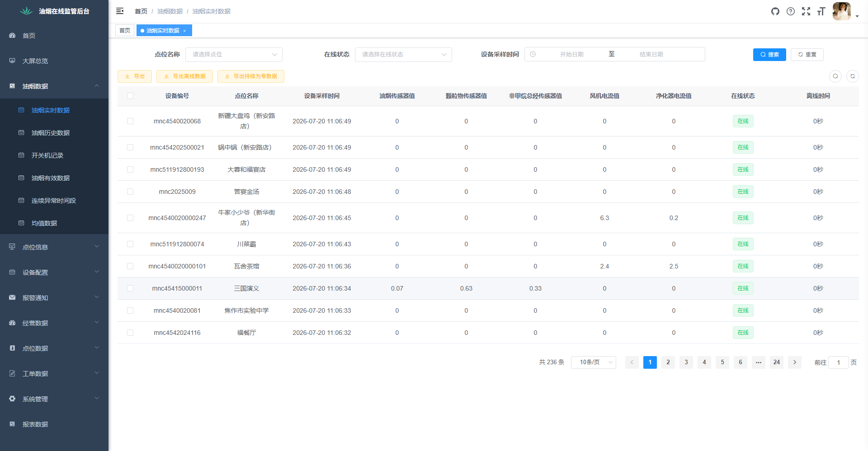Toggle search bar with round magnifier icon
This screenshot has height=451, width=868.
[x=835, y=76]
